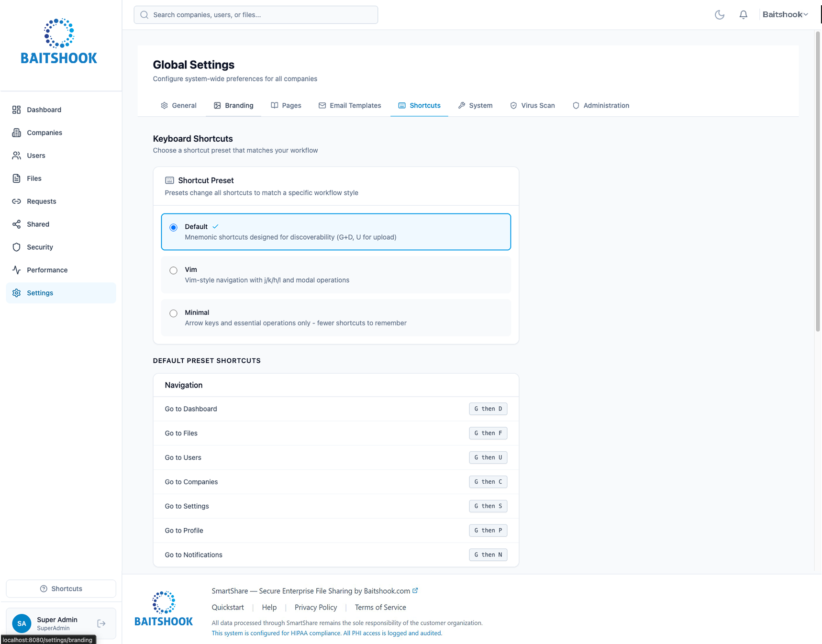Viewport: 822px width, 644px height.
Task: Click the Performance activity icon in sidebar
Action: coord(17,270)
